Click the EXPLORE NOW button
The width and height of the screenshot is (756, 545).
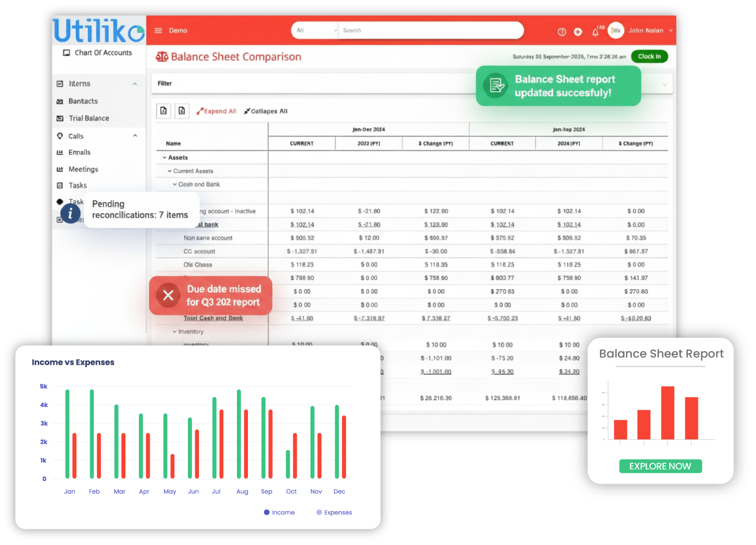pyautogui.click(x=660, y=466)
